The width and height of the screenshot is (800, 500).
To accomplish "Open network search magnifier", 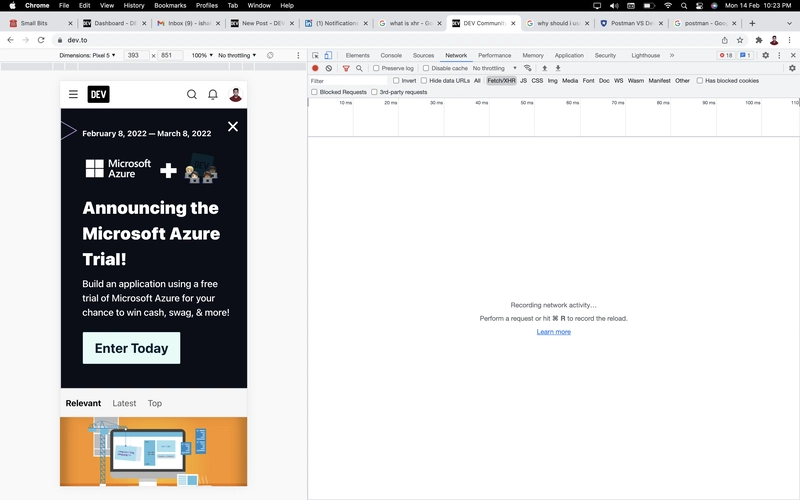I will click(x=359, y=68).
